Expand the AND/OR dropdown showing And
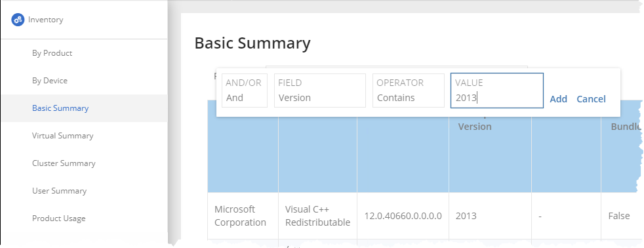Screen dimensions: 644x248 click(245, 91)
